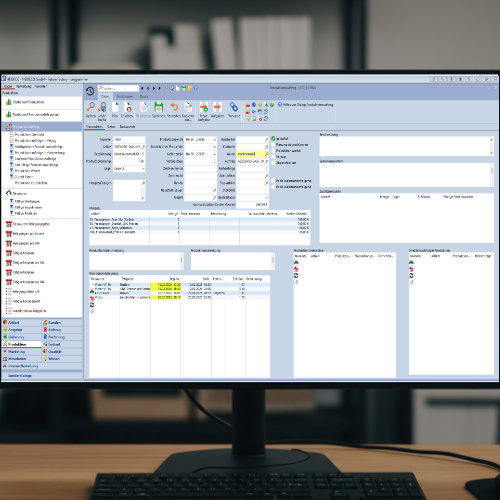
Task: Open the top date field dropdown arrow
Action: pyautogui.click(x=214, y=140)
